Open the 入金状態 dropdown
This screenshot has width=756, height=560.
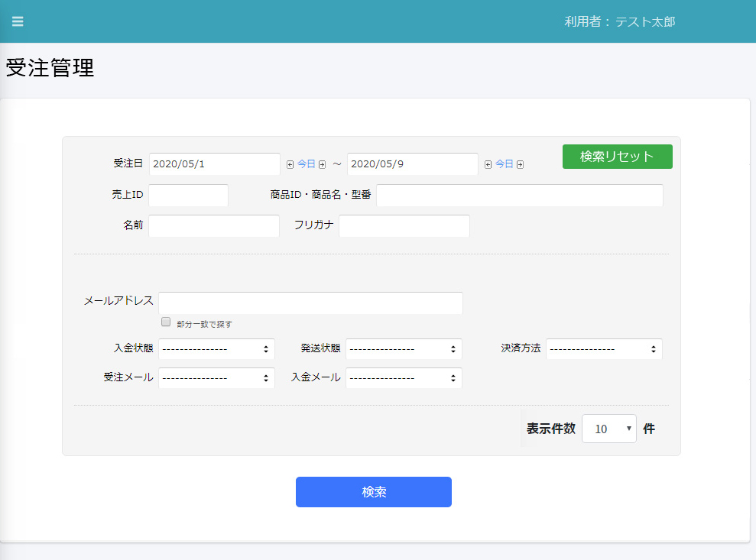click(x=216, y=348)
